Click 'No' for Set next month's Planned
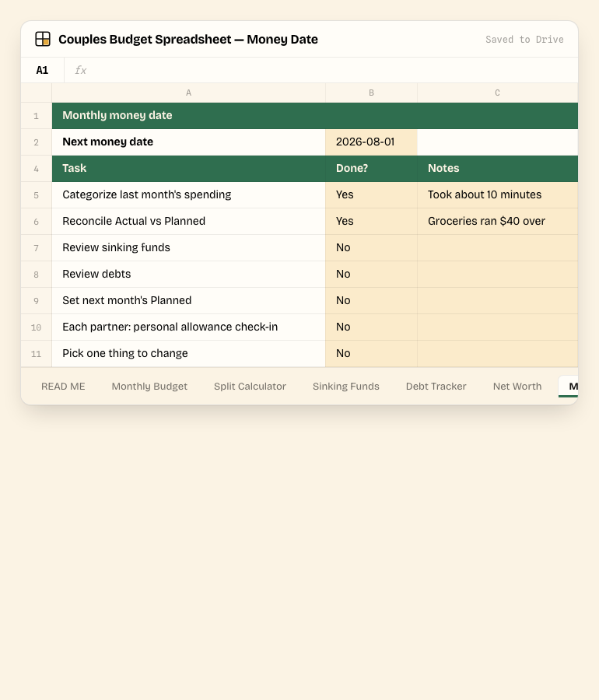 point(371,300)
